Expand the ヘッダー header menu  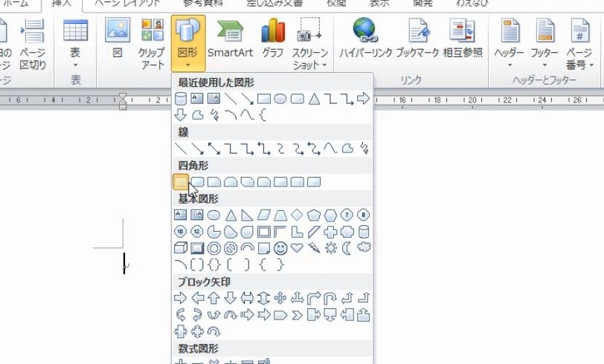(x=509, y=43)
